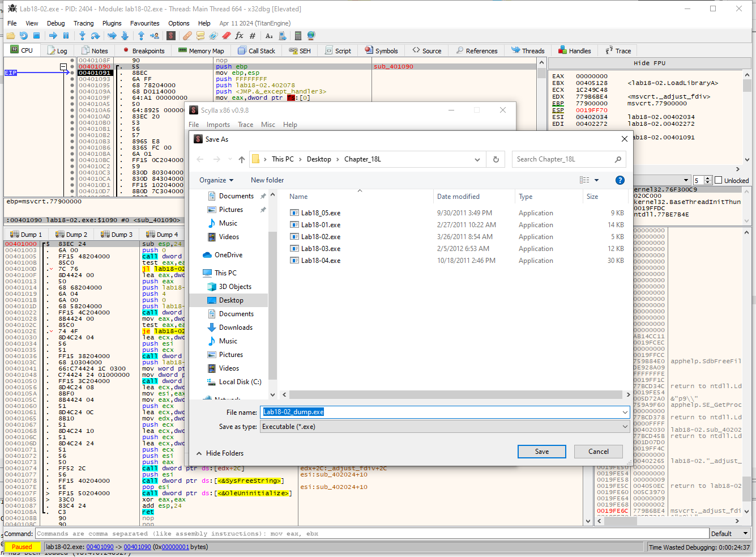Viewport: 756px width, 557px height.
Task: Open Bookmarks with the red bookmark icon
Action: 227,36
